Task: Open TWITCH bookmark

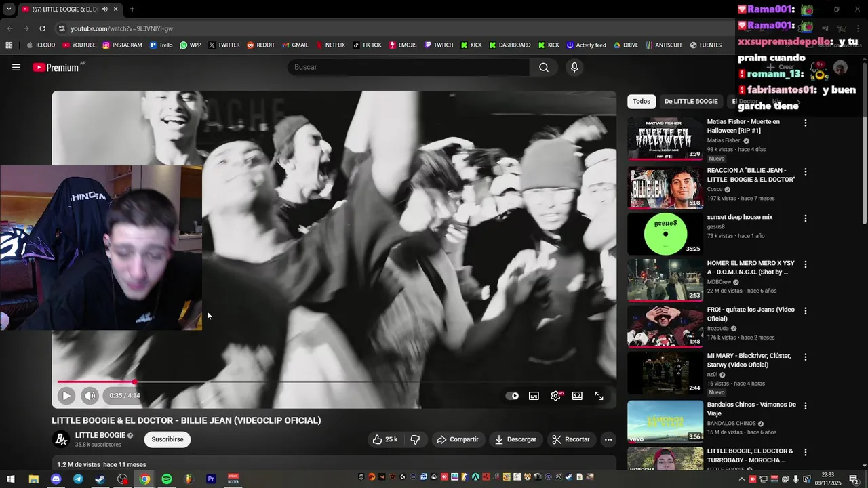Action: [439, 45]
